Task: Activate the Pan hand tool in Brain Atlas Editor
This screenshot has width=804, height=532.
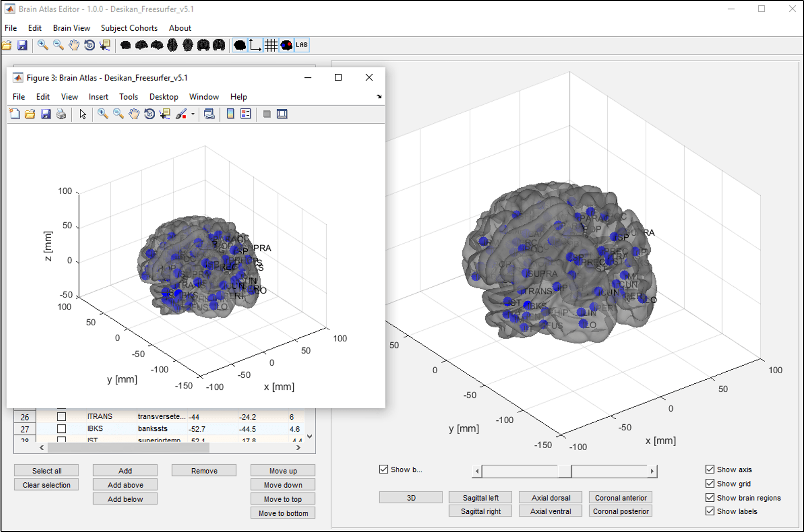Action: (x=74, y=46)
